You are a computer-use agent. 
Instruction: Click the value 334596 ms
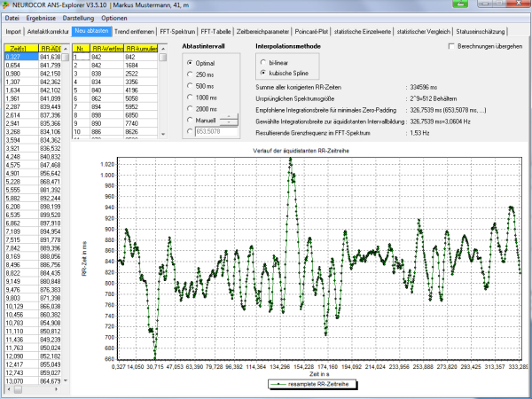pos(424,87)
